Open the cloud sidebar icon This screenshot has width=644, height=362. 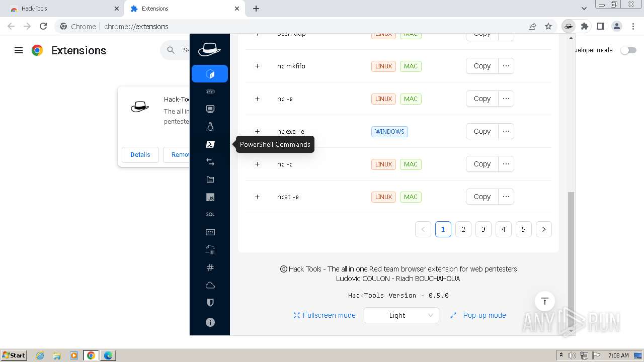[x=210, y=285]
